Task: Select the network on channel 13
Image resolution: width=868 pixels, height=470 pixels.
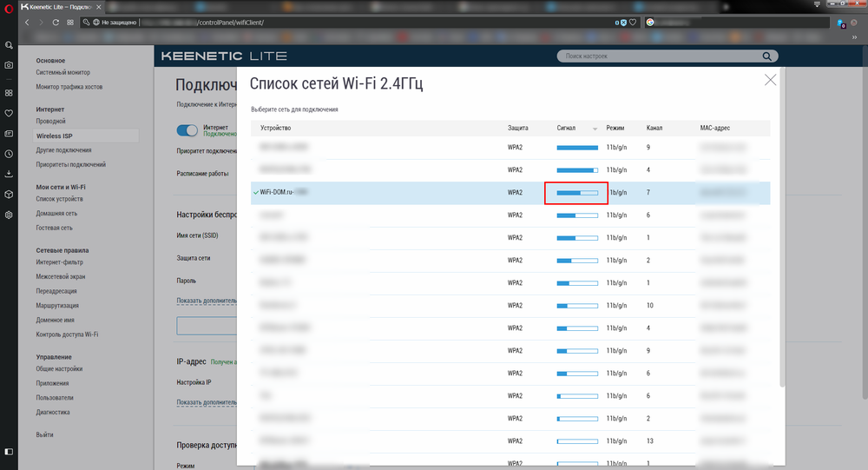Action: click(x=510, y=441)
